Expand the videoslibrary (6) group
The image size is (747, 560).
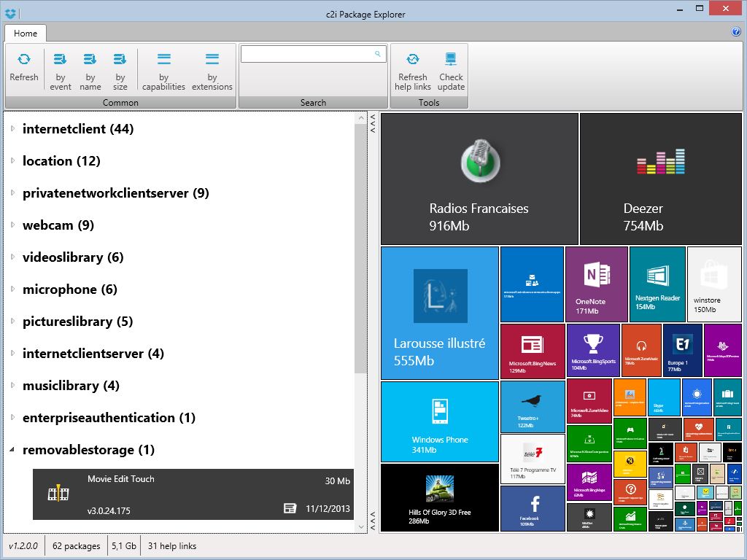13,257
